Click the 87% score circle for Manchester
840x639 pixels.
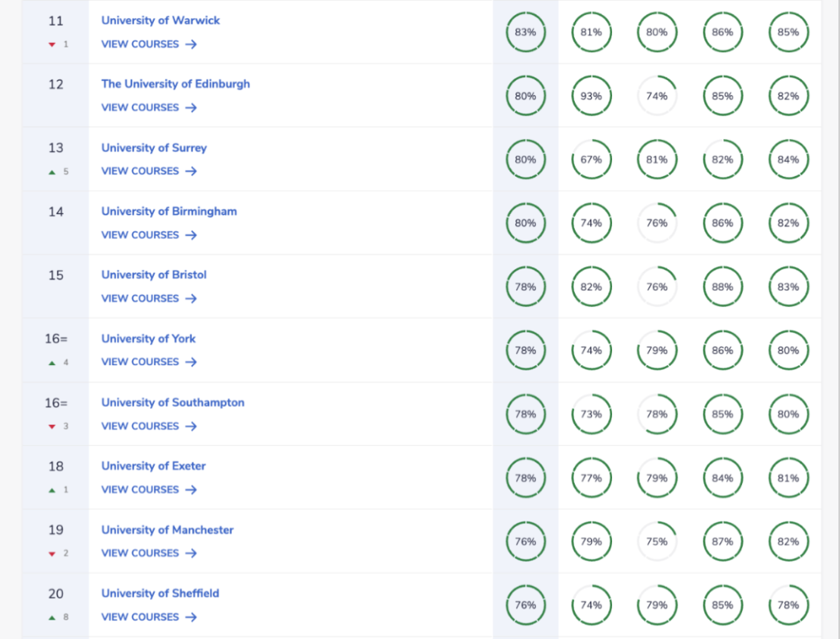coord(723,542)
